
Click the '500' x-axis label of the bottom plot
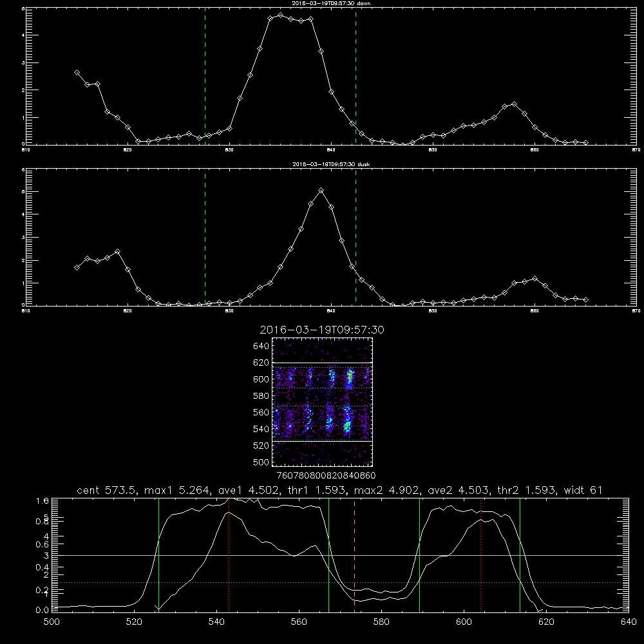(52, 622)
